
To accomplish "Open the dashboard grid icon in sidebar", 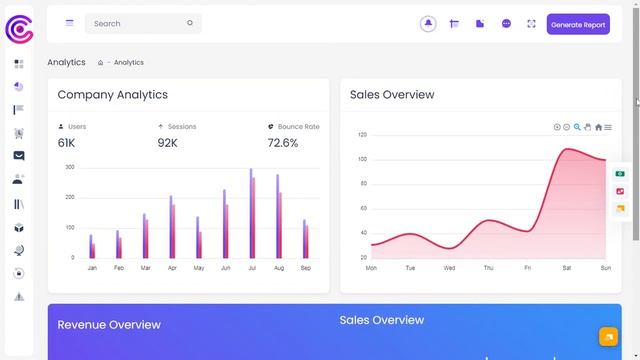I will pyautogui.click(x=19, y=64).
